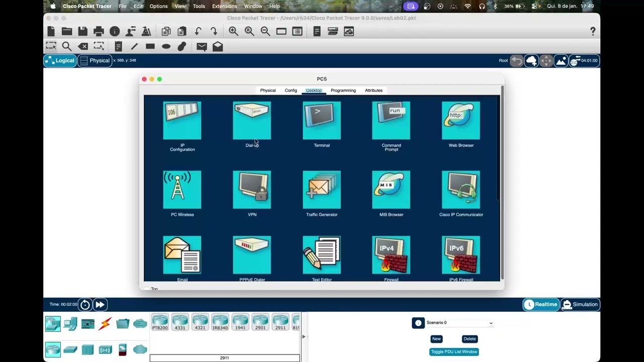
Task: Open the Extensions menu
Action: tap(224, 6)
